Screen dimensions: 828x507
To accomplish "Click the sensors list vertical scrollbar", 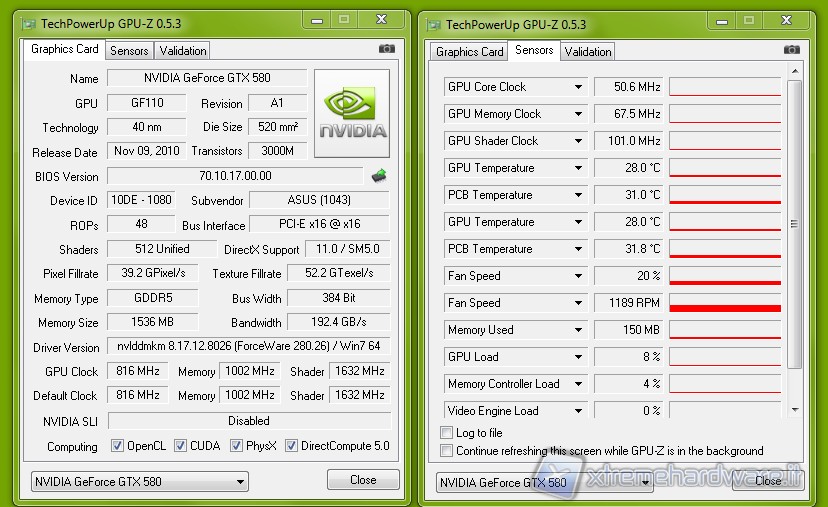I will pos(795,224).
